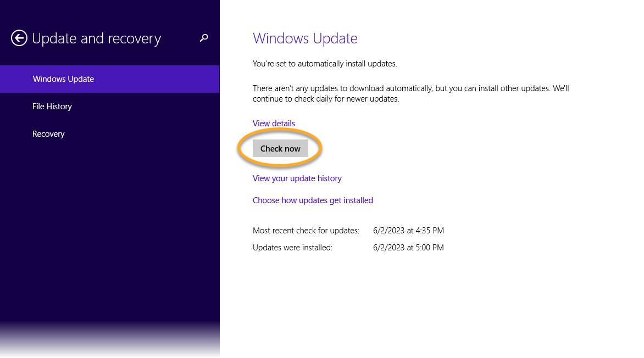Open the View details link
The width and height of the screenshot is (644, 358).
(274, 124)
